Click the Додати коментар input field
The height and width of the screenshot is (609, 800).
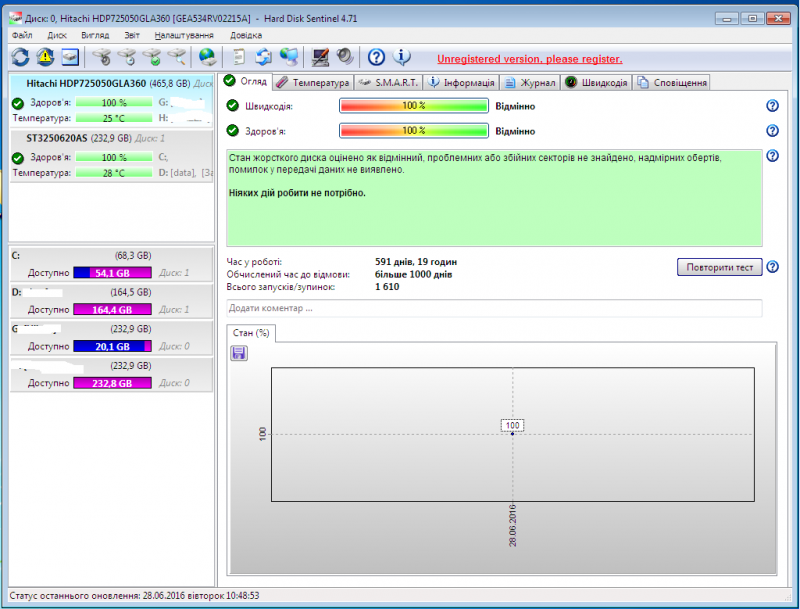495,308
